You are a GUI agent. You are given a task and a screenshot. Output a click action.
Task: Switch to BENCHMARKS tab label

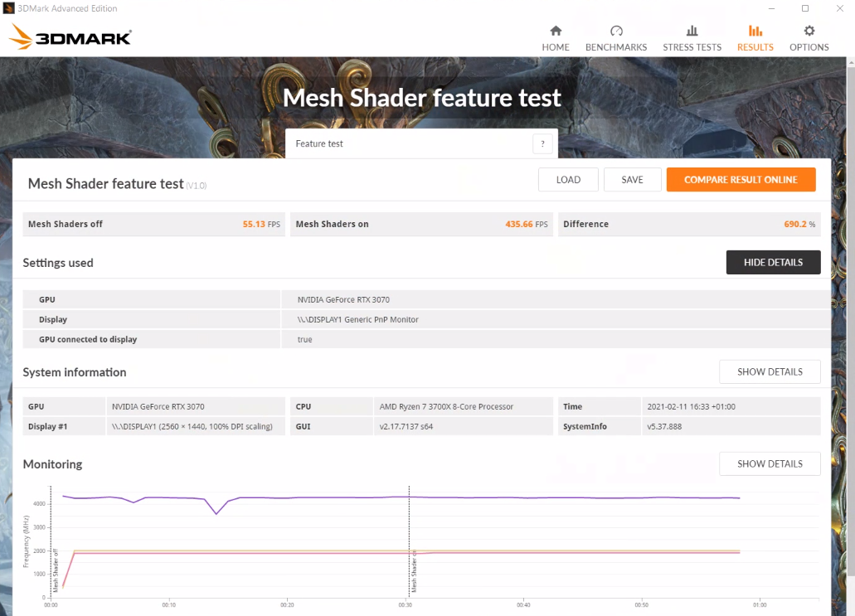coord(616,47)
